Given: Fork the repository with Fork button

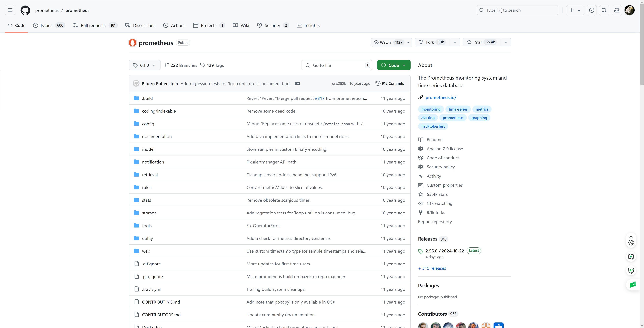Looking at the screenshot, I should (432, 42).
